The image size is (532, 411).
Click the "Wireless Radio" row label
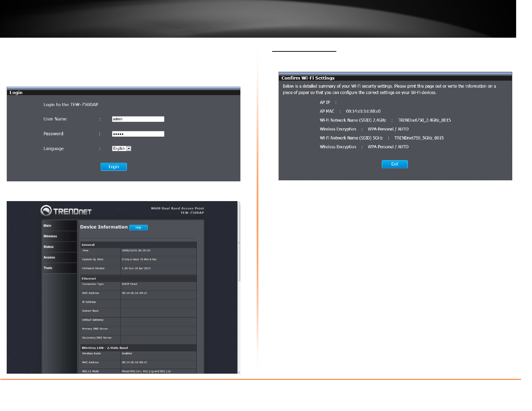click(92, 354)
